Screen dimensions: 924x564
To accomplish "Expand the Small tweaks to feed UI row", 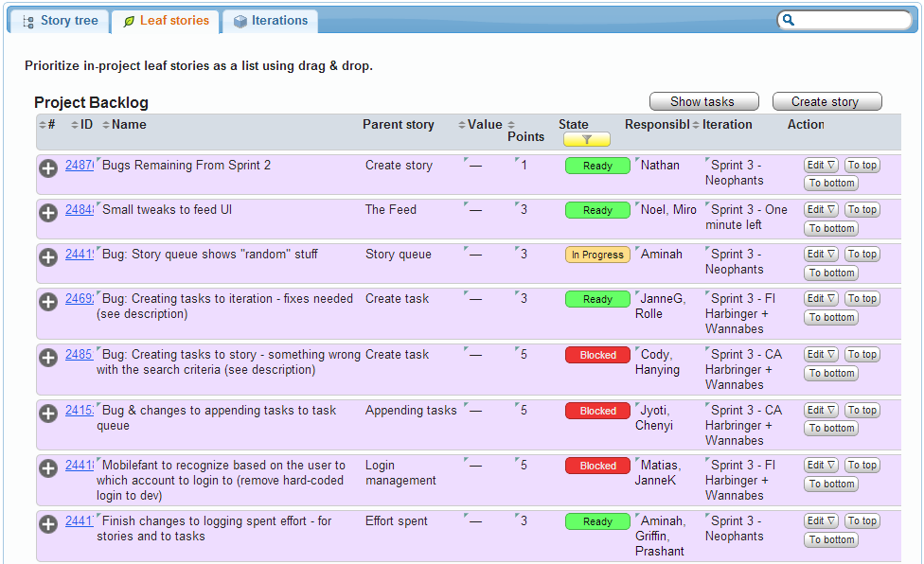I will (48, 212).
